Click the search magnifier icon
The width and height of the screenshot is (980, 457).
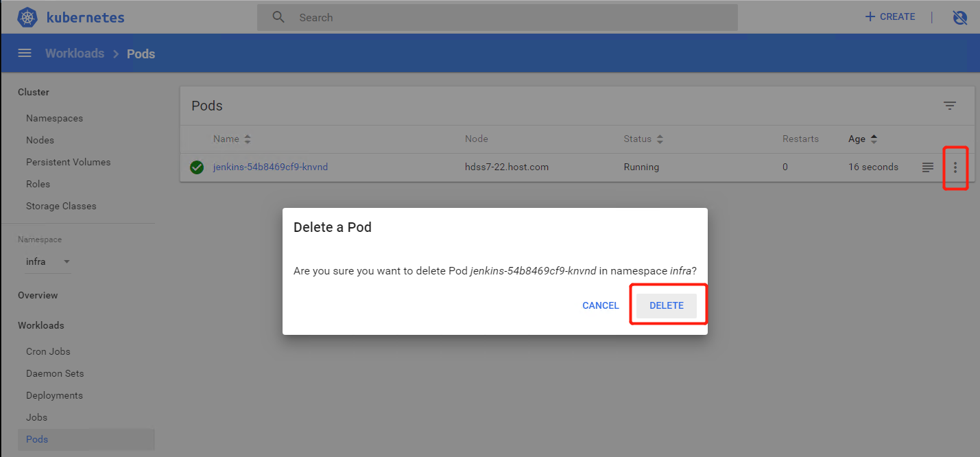coord(278,17)
